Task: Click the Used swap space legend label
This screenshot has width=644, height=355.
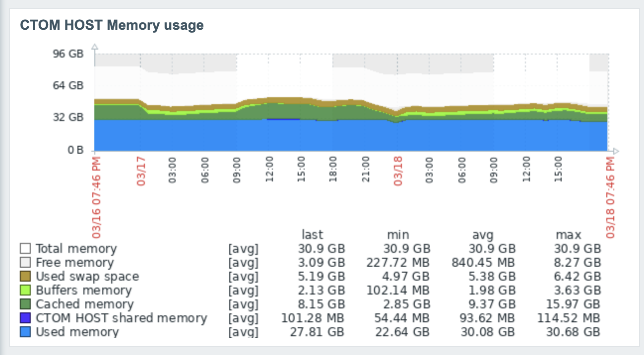Action: [87, 276]
